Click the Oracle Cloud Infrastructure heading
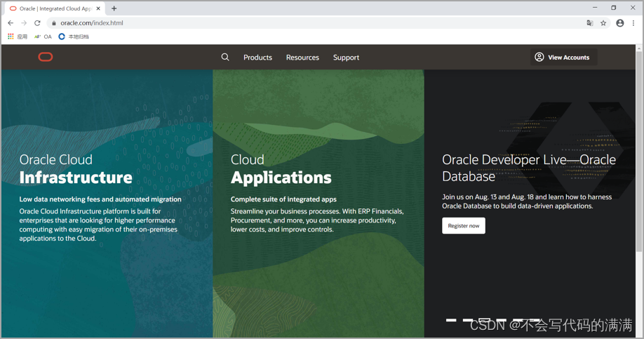Screen dimensions: 644x339 [x=76, y=169]
